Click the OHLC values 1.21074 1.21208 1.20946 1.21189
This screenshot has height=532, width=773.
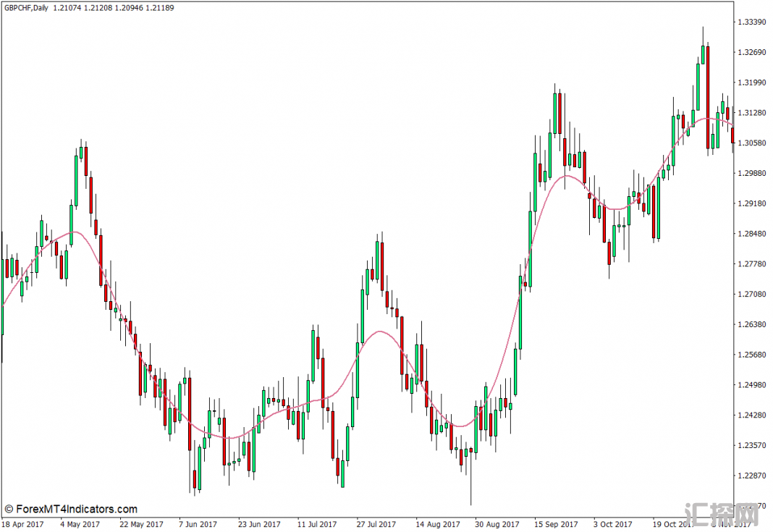pos(114,8)
